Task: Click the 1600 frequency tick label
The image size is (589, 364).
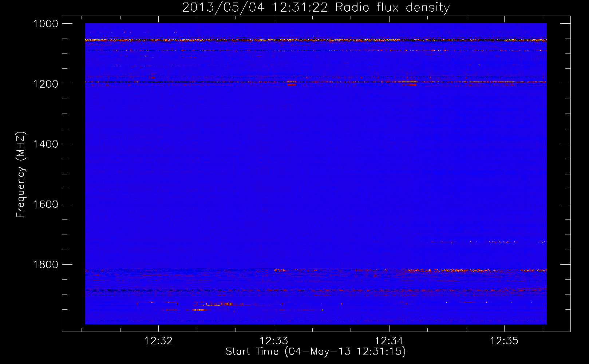Action: [x=46, y=204]
